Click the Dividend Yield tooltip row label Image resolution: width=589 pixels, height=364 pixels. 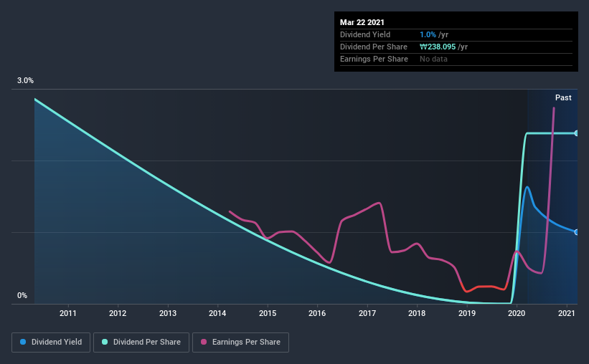click(x=365, y=35)
